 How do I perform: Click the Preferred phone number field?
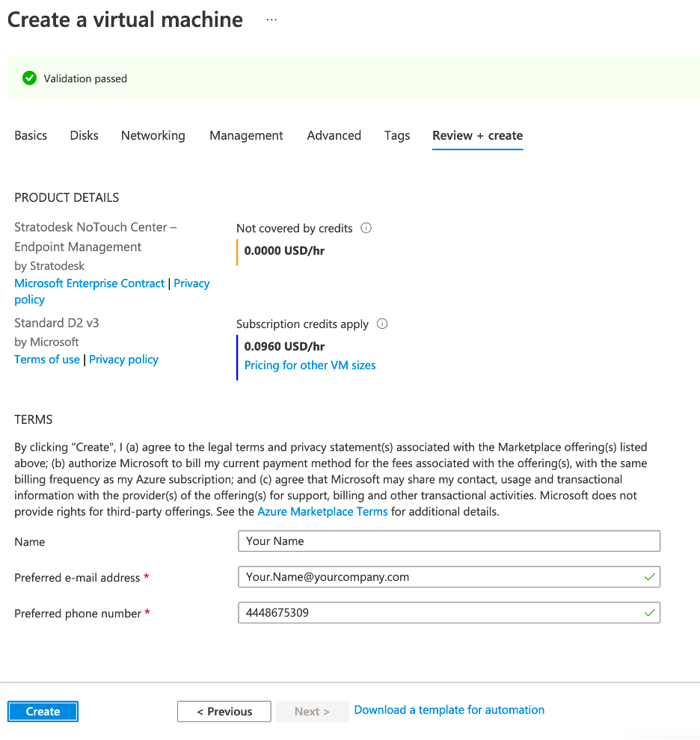pyautogui.click(x=449, y=613)
